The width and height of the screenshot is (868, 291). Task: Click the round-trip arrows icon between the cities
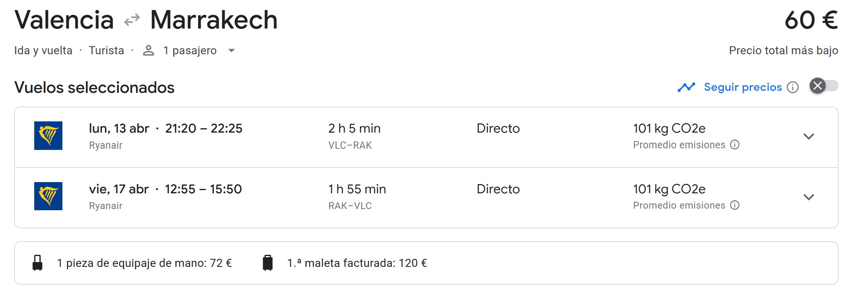click(x=132, y=20)
